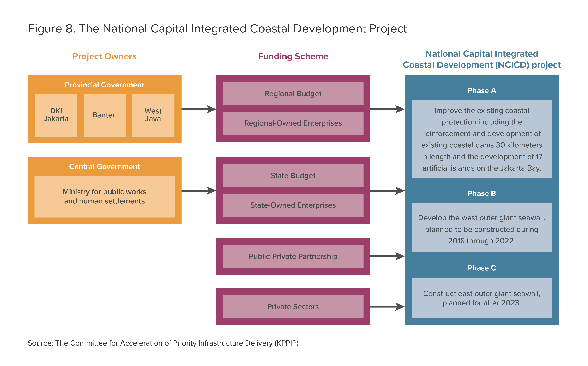Click the Phase A description about coastal protection
Image resolution: width=588 pixels, height=366 pixels.
tap(482, 139)
